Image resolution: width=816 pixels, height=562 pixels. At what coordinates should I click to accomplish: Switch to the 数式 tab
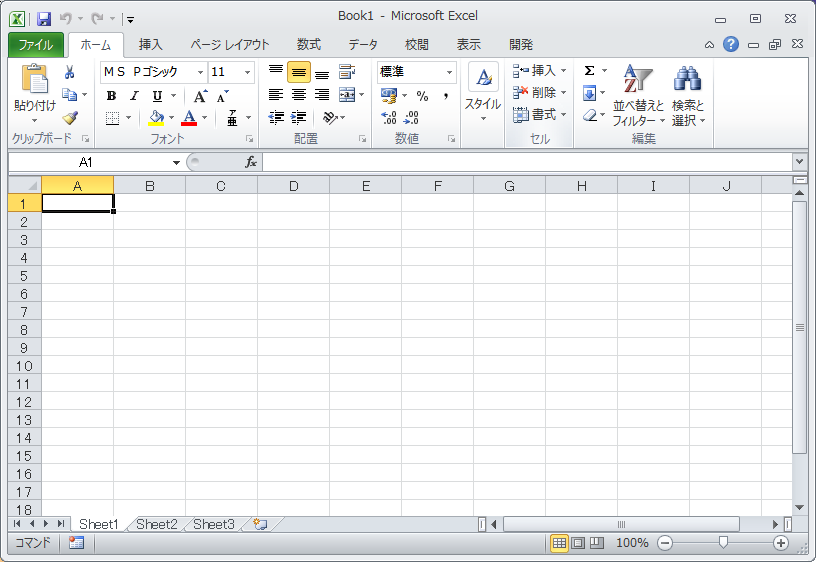[309, 45]
